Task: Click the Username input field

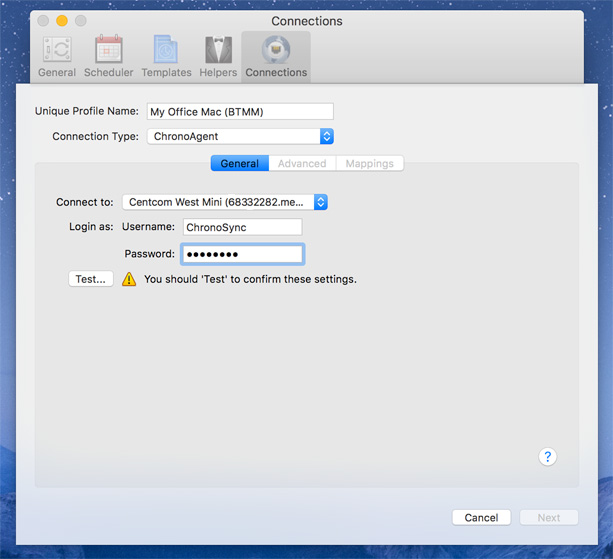Action: coord(242,227)
